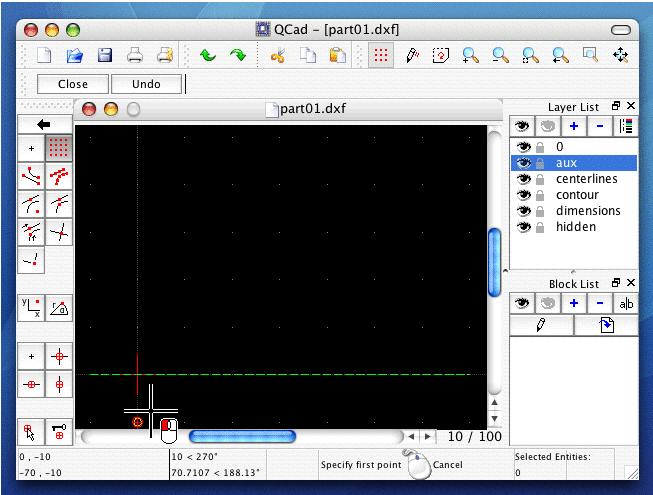Copy selection using the copy icon
This screenshot has width=653, height=495.
[x=308, y=55]
